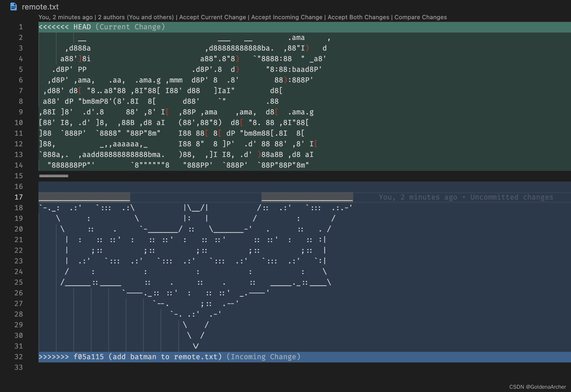Click the 'V' at line 31
Image resolution: width=571 pixels, height=392 pixels.
tap(196, 346)
